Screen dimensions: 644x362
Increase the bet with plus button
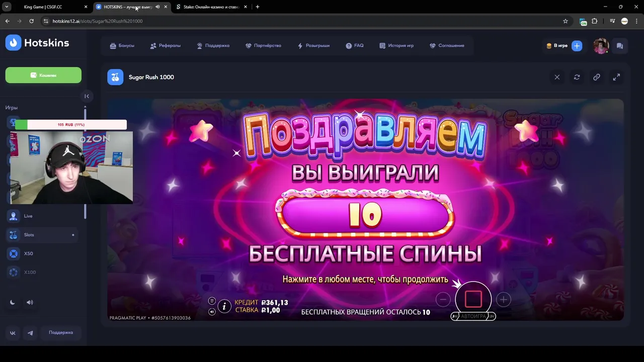(503, 300)
